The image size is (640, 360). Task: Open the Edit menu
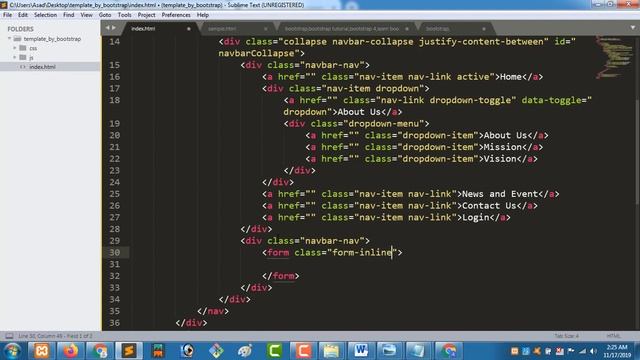22,15
